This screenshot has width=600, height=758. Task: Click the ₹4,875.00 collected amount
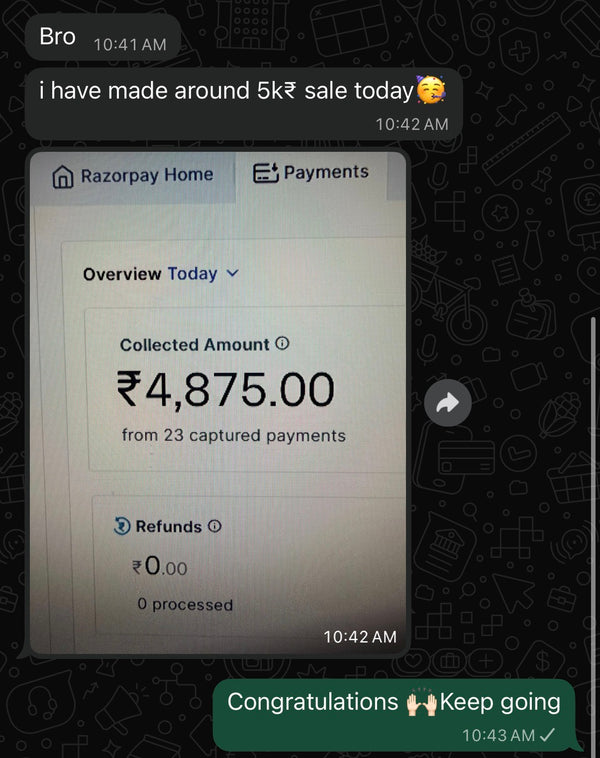coord(225,390)
